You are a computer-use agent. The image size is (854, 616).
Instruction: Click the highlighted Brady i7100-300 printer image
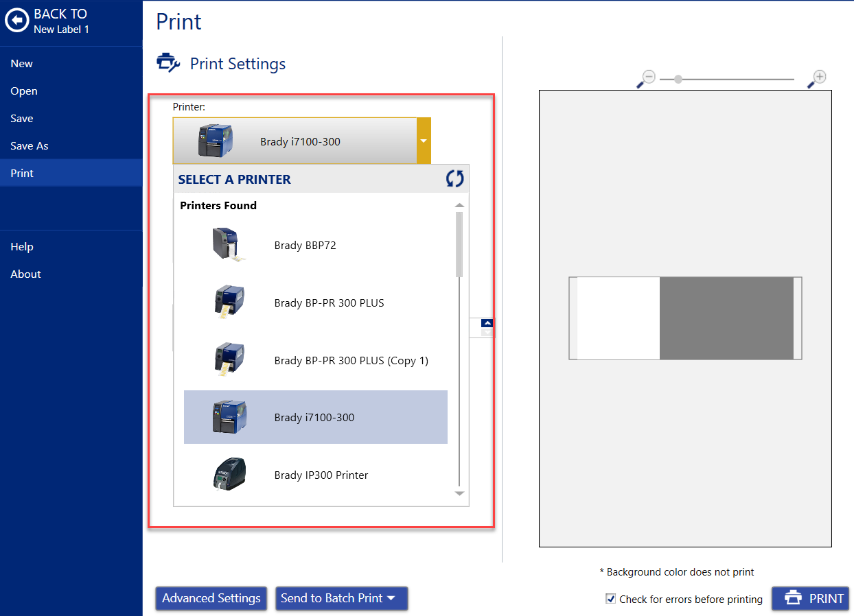pos(229,416)
